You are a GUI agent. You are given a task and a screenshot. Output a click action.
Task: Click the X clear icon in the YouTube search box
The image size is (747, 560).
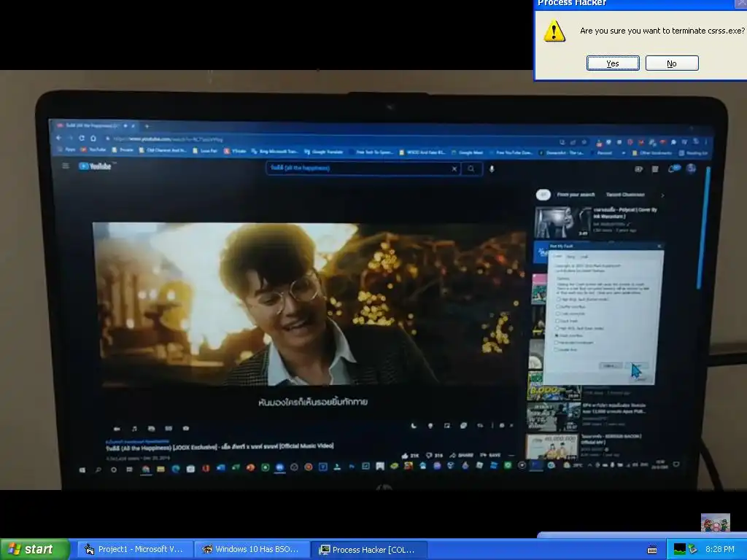coord(454,168)
